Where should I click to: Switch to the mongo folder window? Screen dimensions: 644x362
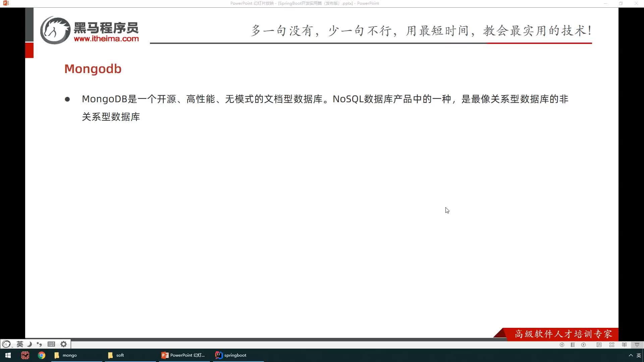tap(76, 355)
